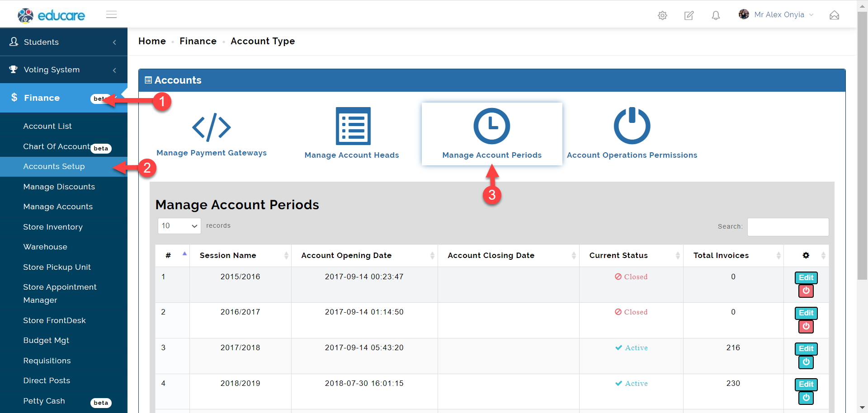The image size is (868, 413).
Task: Click the gear actions column header
Action: (x=806, y=255)
